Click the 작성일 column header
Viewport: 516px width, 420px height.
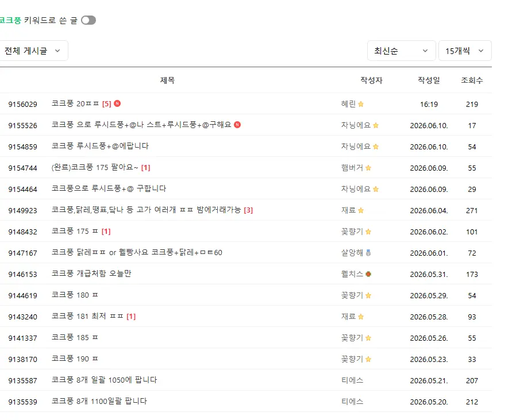pyautogui.click(x=429, y=80)
